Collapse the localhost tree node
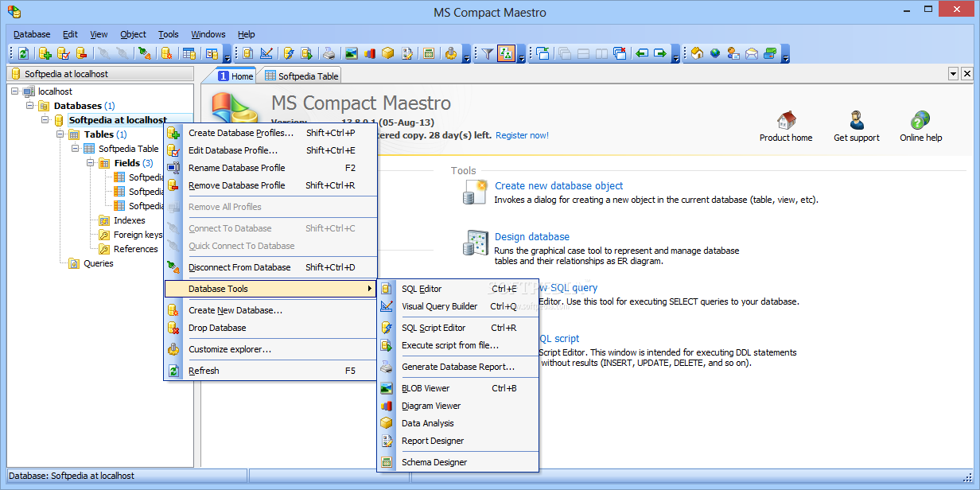This screenshot has height=490, width=980. (15, 91)
